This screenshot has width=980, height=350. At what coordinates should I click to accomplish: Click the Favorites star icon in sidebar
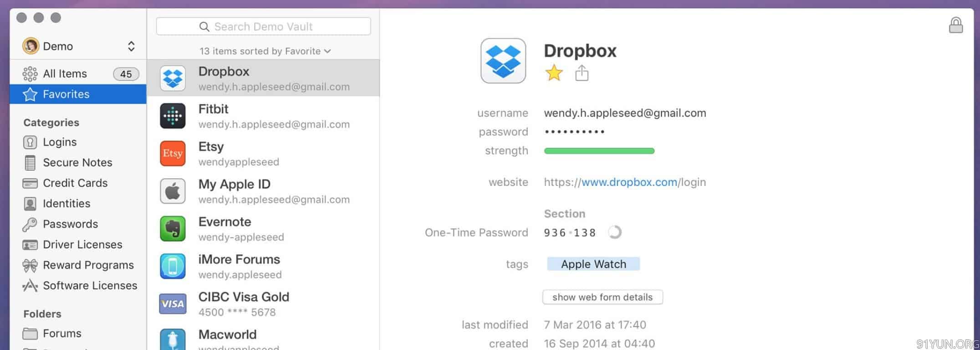[x=30, y=94]
